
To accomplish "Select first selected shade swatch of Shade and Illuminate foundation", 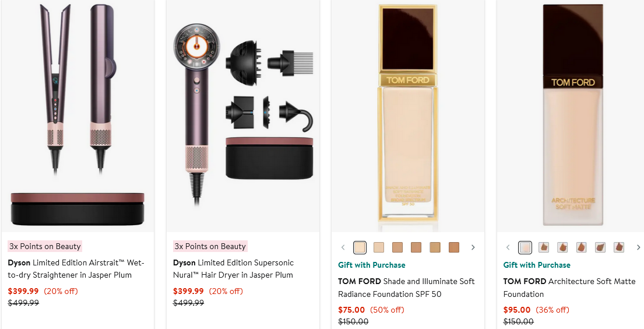I will coord(360,247).
